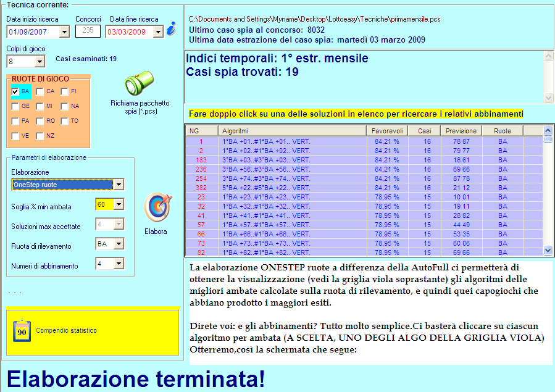
Task: Enable the MI wheel checkbox
Action: (40, 106)
